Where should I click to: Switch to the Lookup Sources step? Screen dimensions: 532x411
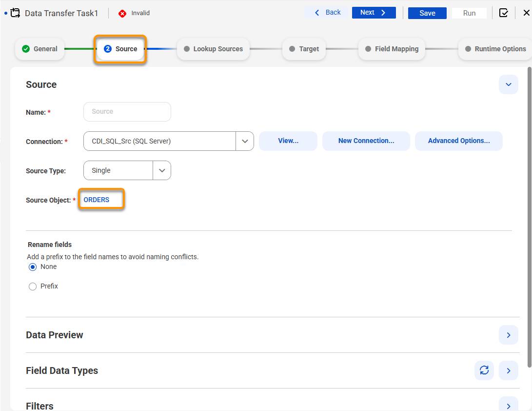pyautogui.click(x=214, y=49)
